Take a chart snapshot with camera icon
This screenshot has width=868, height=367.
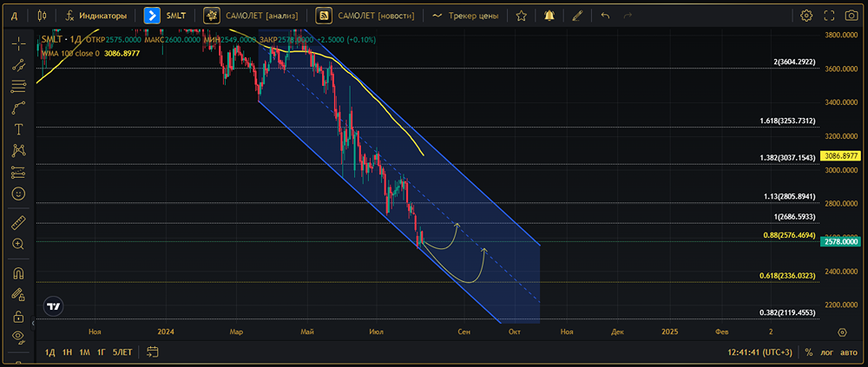(x=852, y=16)
